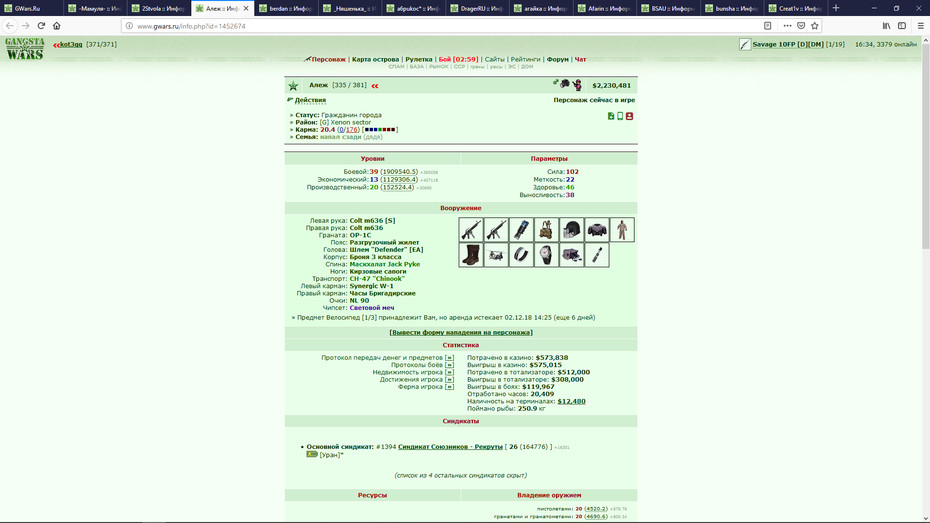Open the Световой меч chipset link
The height and width of the screenshot is (523, 930).
(371, 308)
